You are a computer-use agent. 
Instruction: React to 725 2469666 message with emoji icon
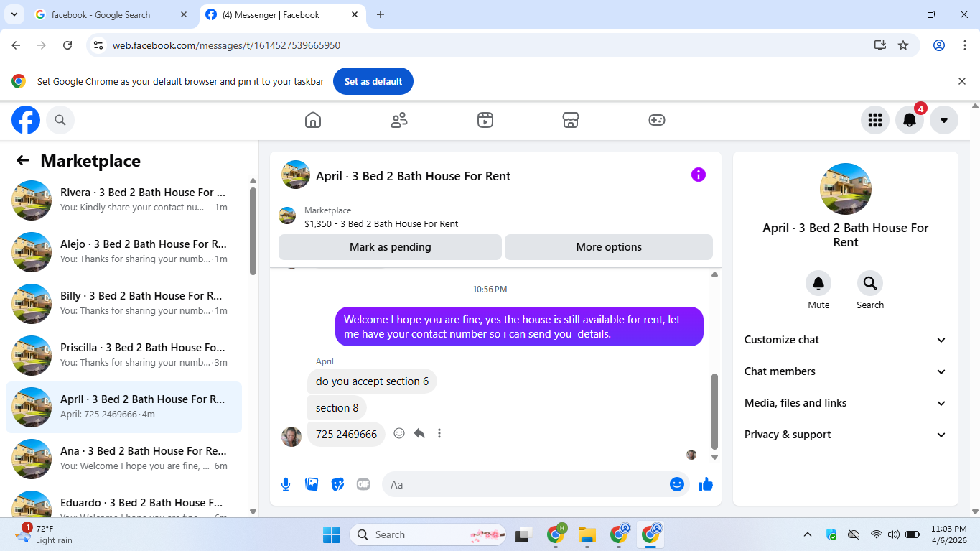click(399, 433)
